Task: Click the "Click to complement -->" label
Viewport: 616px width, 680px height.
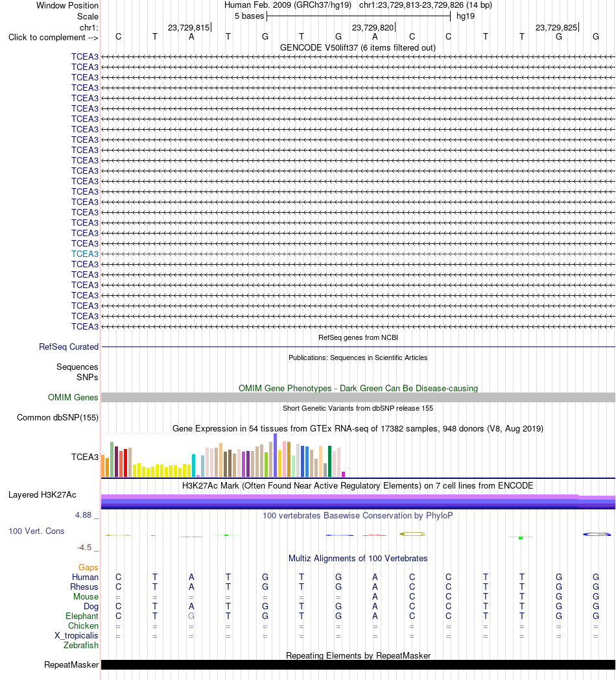Action: pos(53,37)
